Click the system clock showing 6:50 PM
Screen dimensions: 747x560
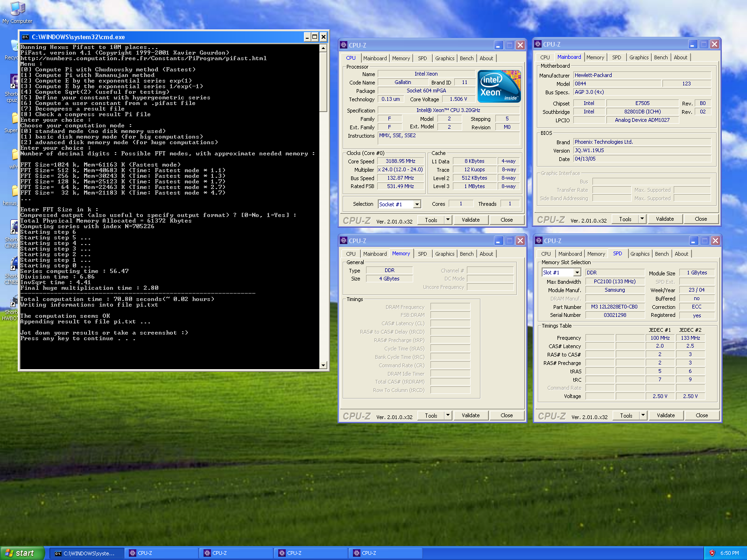[730, 553]
